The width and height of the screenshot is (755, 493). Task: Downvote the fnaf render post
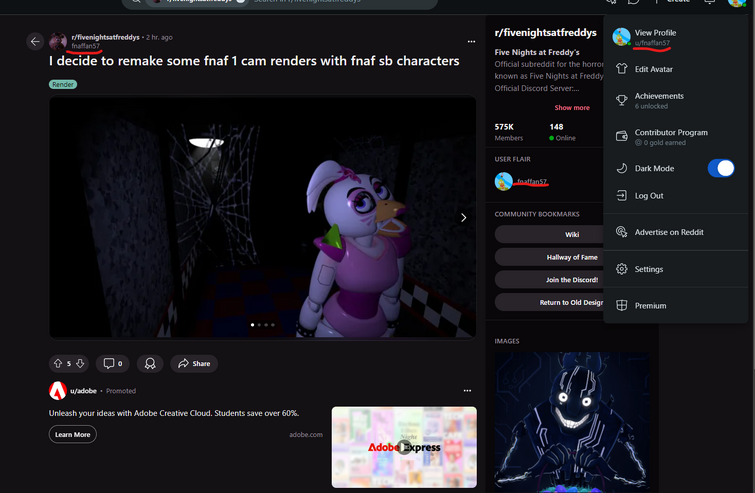coord(80,363)
